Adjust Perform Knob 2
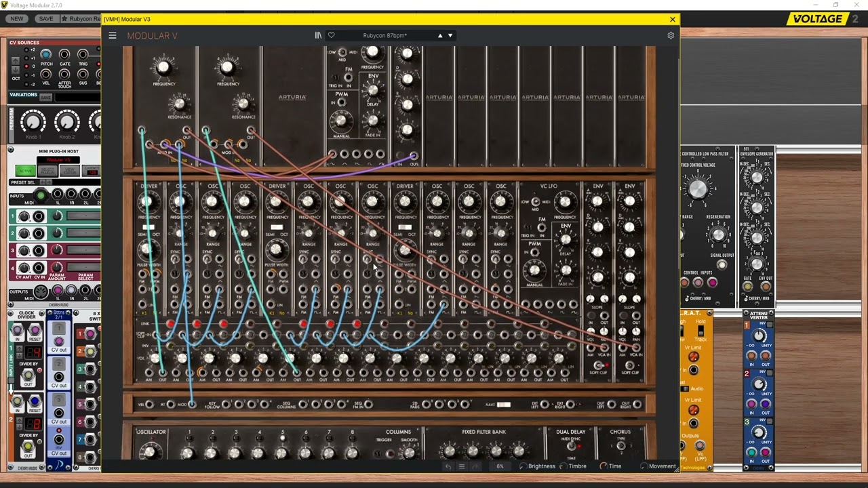The height and width of the screenshot is (488, 868). tap(66, 122)
